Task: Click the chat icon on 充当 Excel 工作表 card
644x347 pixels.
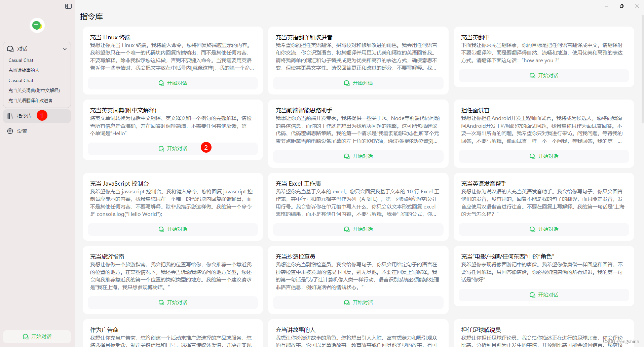Action: pyautogui.click(x=347, y=229)
